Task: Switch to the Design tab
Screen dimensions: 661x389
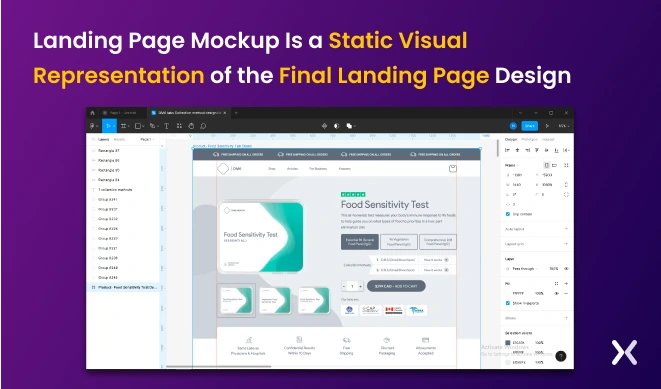Action: click(x=511, y=139)
